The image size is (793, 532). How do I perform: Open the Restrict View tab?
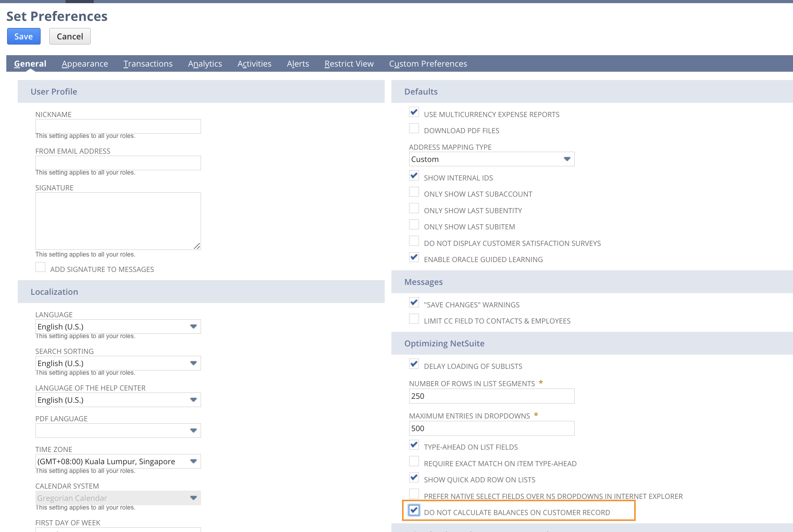point(348,63)
